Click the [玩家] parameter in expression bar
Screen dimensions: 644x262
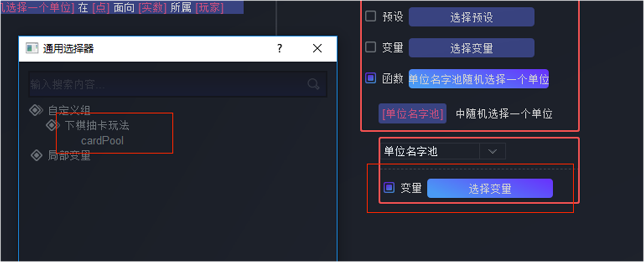pyautogui.click(x=209, y=8)
